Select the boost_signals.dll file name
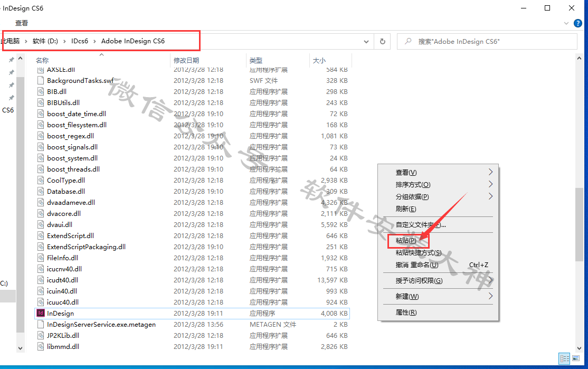Viewport: 588px width, 369px height. point(72,147)
